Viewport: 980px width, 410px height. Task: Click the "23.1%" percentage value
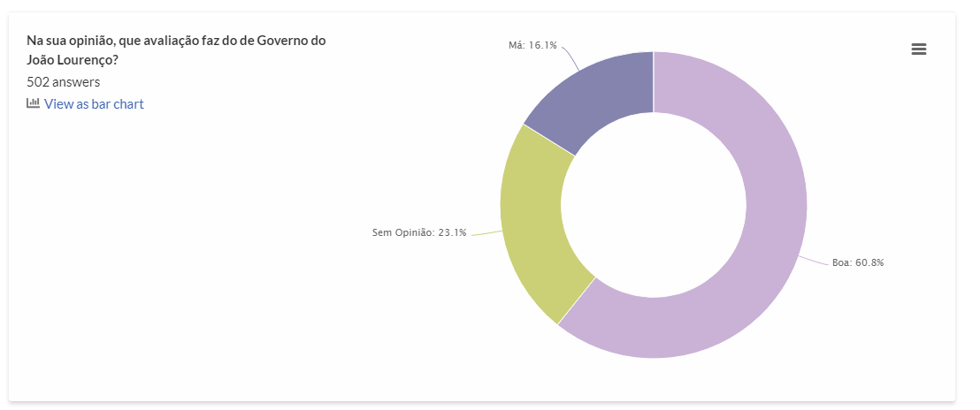click(452, 233)
